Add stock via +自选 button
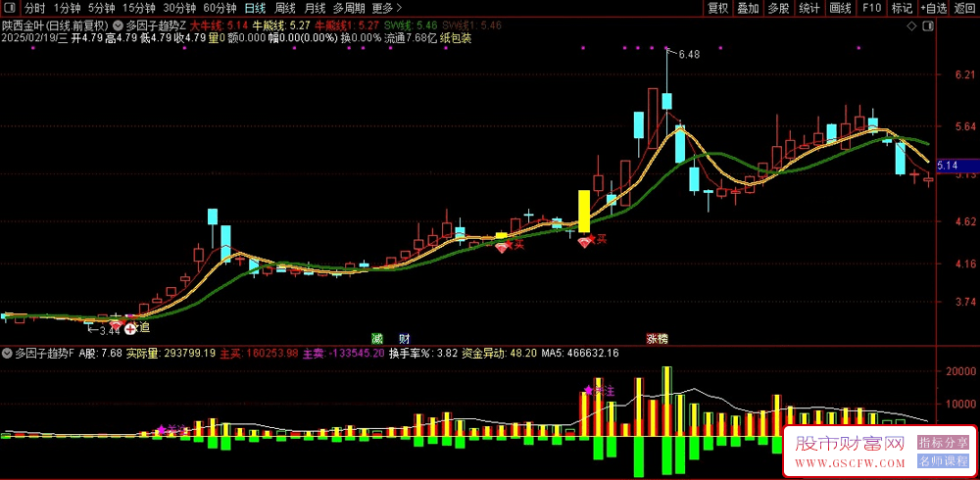The image size is (980, 480). tap(934, 8)
